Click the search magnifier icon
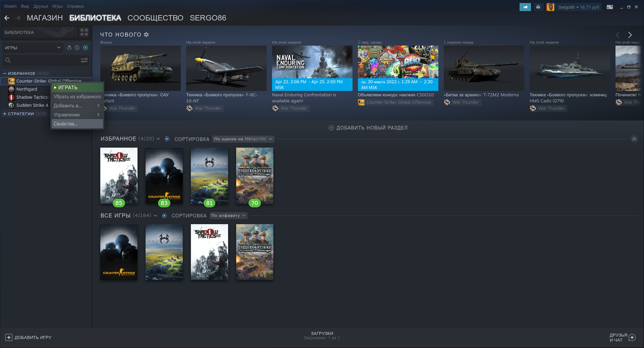The height and width of the screenshot is (348, 644). coord(8,61)
